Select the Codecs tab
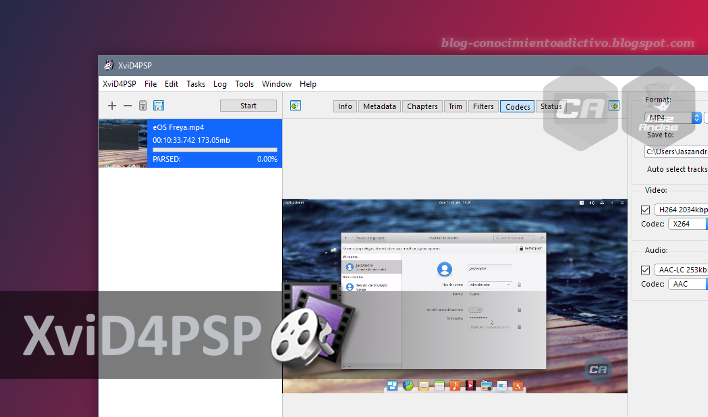This screenshot has height=417, width=708. click(517, 107)
